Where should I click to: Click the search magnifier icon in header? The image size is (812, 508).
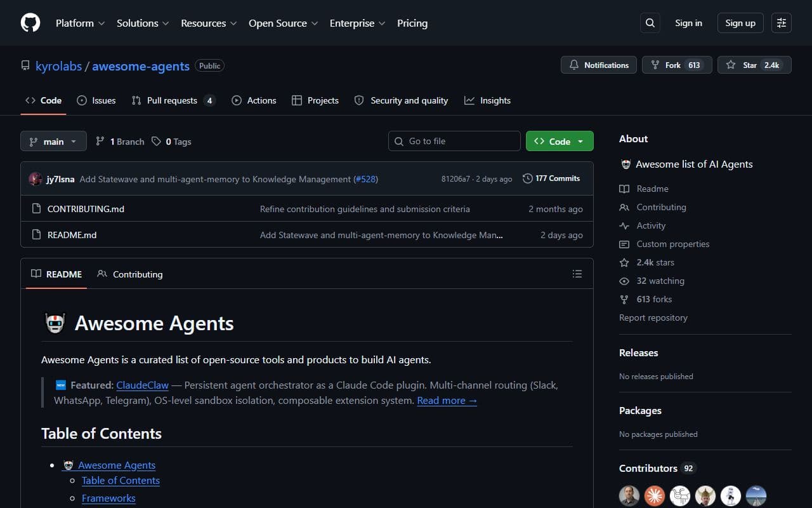(650, 23)
